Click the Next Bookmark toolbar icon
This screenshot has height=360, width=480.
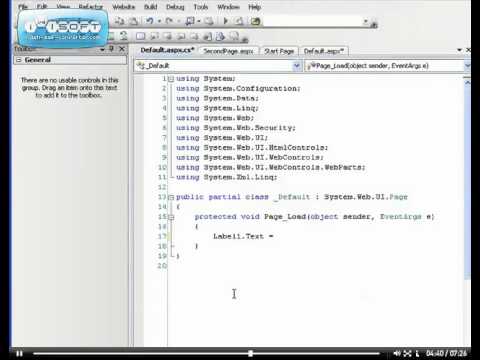[168, 36]
